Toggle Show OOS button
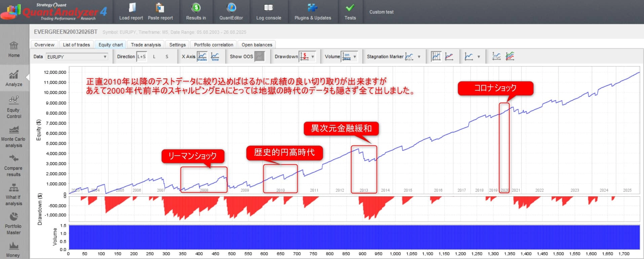This screenshot has height=259, width=644. click(x=260, y=56)
